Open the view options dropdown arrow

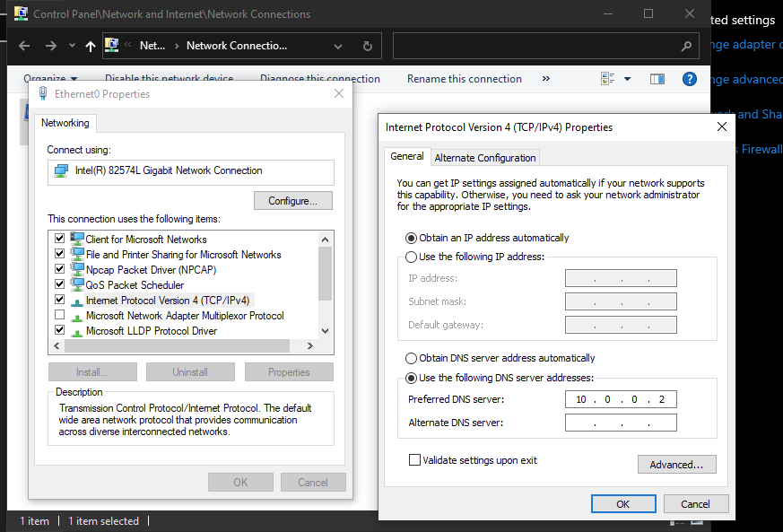point(628,79)
